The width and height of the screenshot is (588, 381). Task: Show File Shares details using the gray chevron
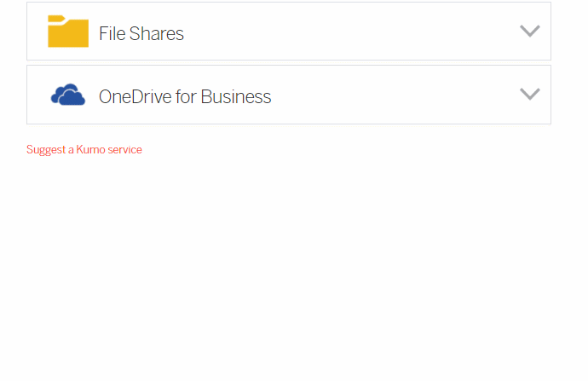point(530,32)
